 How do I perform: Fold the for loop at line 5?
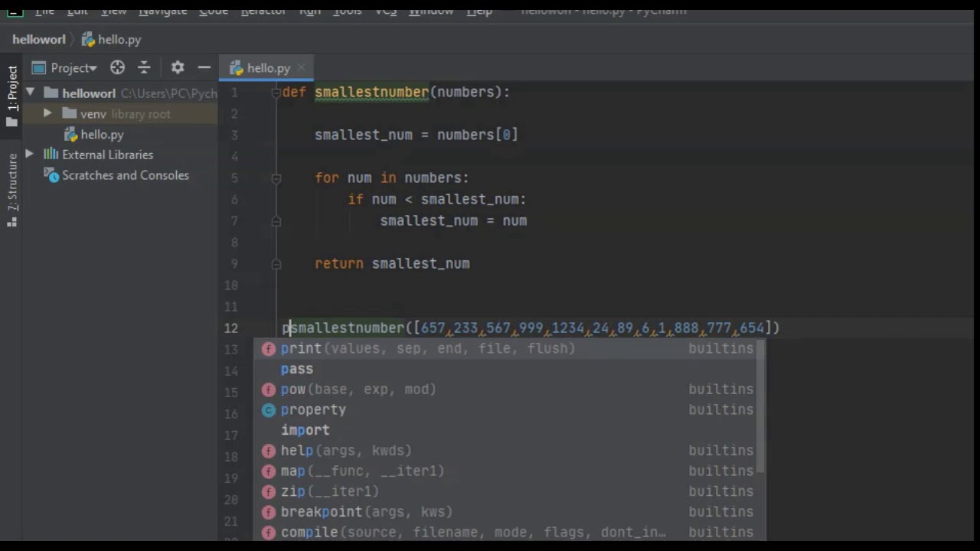click(276, 178)
